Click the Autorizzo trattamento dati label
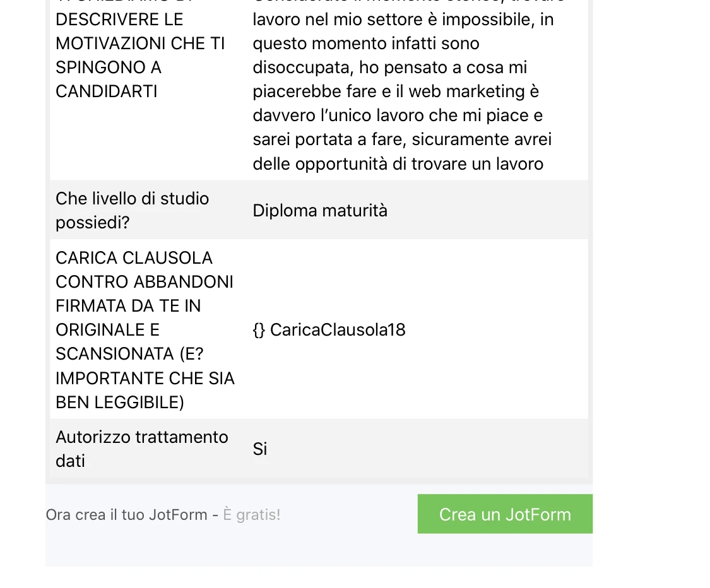 [x=141, y=449]
